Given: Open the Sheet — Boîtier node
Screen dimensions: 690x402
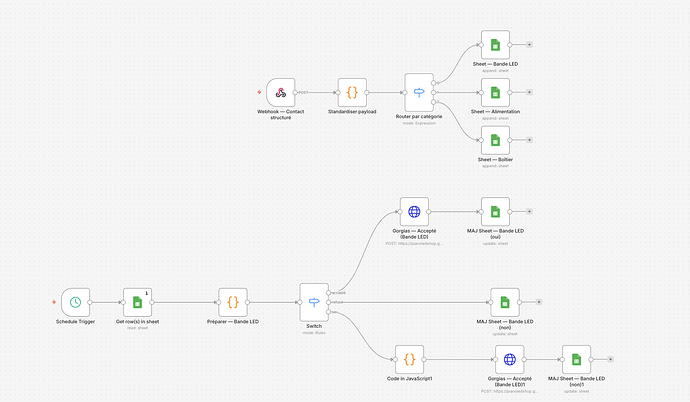Looking at the screenshot, I should [495, 140].
